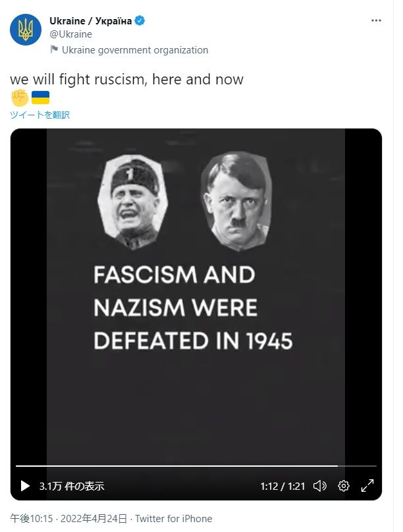Open video settings gear icon

343,486
